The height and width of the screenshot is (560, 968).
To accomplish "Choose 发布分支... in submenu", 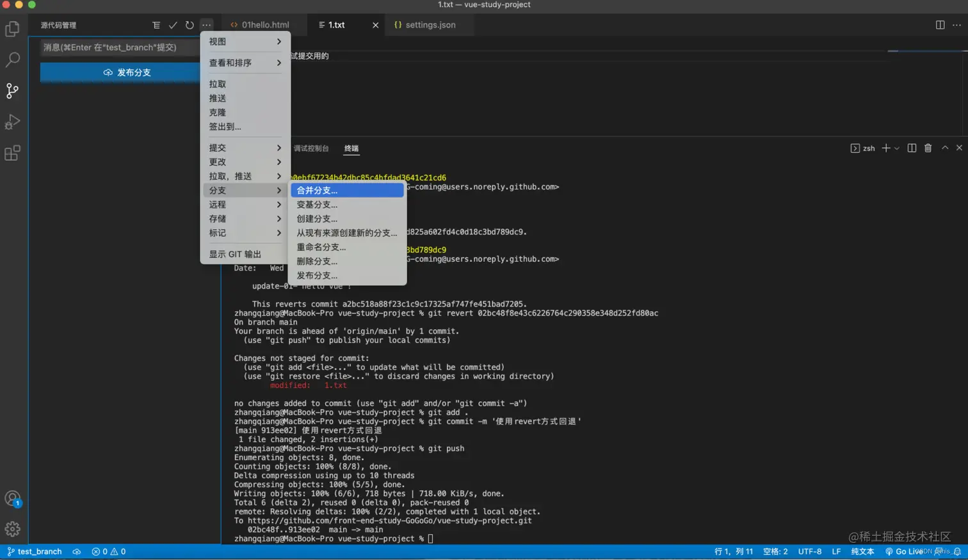I will click(x=347, y=275).
